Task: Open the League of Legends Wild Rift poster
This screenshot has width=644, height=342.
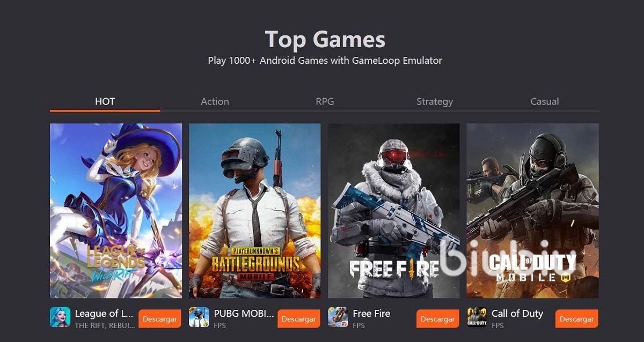Action: pyautogui.click(x=116, y=211)
